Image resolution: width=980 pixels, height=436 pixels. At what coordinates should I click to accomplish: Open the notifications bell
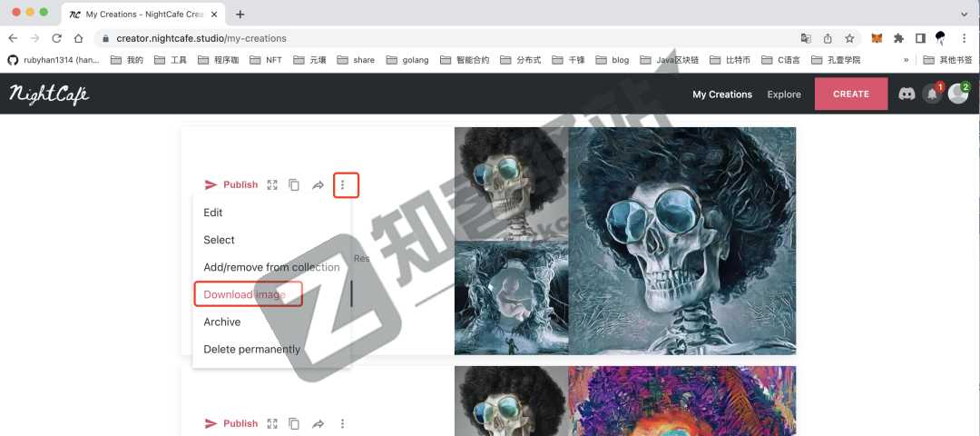tap(932, 94)
